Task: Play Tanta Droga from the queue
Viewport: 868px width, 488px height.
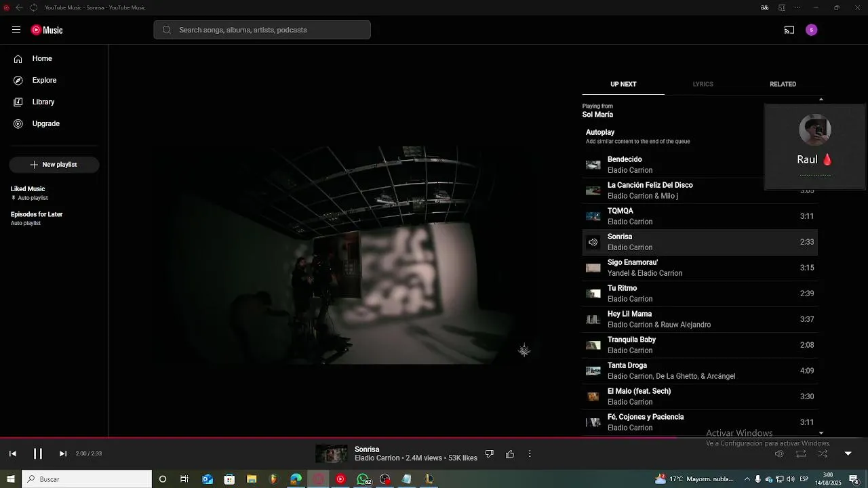Action: tap(700, 371)
